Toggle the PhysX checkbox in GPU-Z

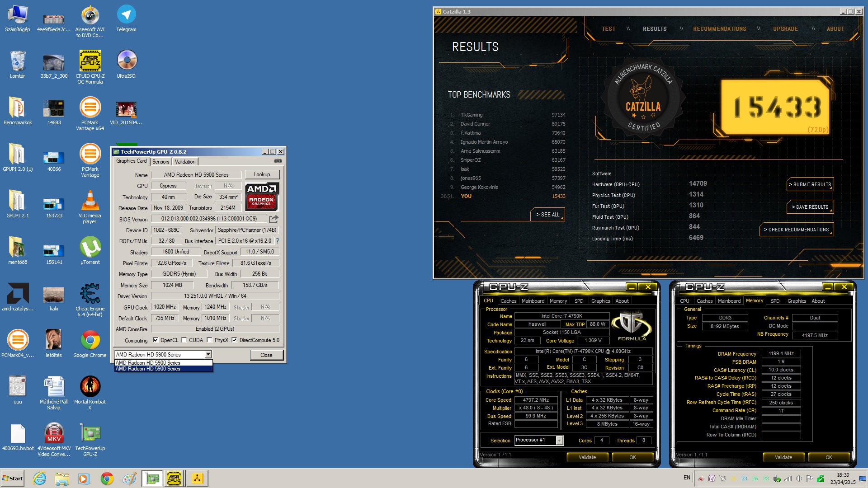(x=209, y=340)
